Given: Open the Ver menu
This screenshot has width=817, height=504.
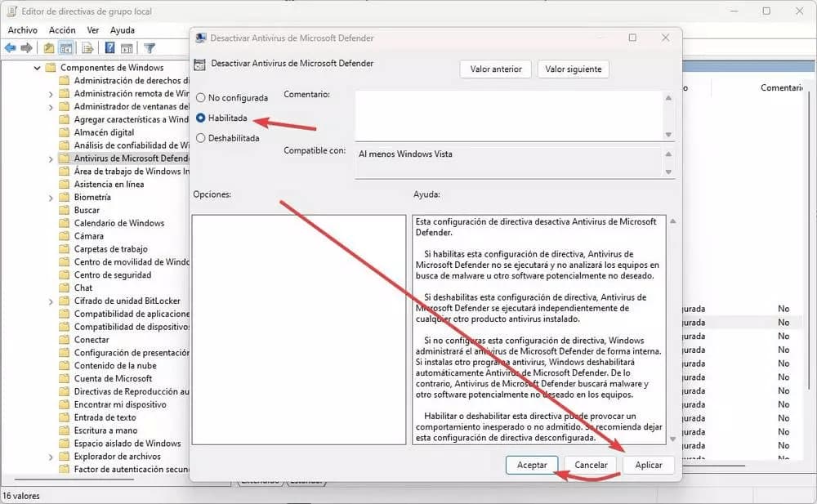Looking at the screenshot, I should pyautogui.click(x=93, y=30).
